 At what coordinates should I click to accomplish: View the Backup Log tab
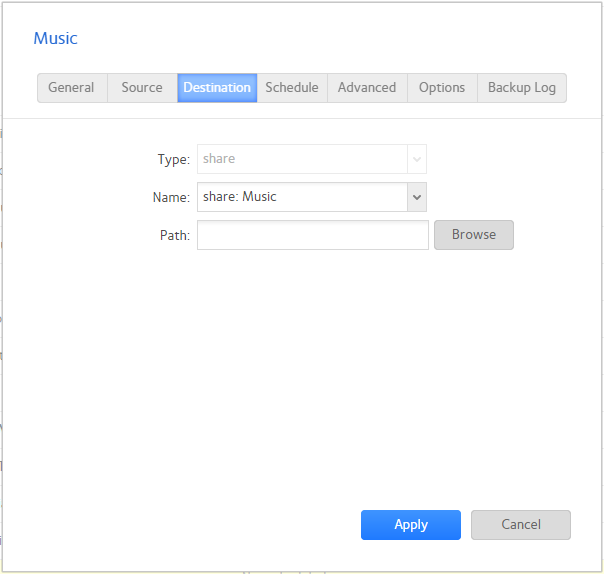(x=521, y=88)
